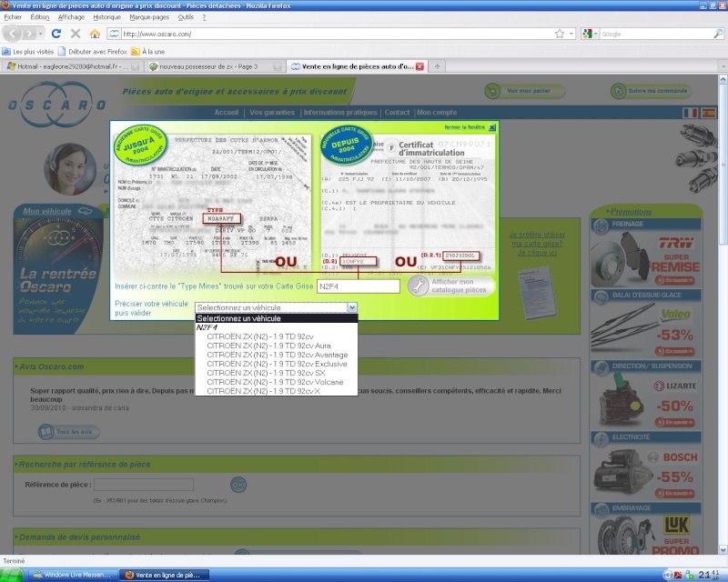The height and width of the screenshot is (582, 728).
Task: Click the Contact link
Action: coord(397,113)
